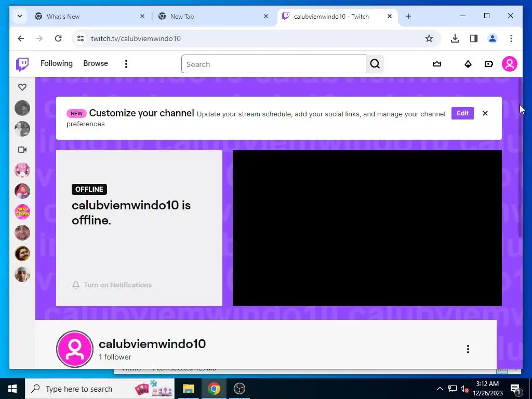Click the calubviemwindo10 profile picture
The height and width of the screenshot is (399, 532).
[75, 349]
